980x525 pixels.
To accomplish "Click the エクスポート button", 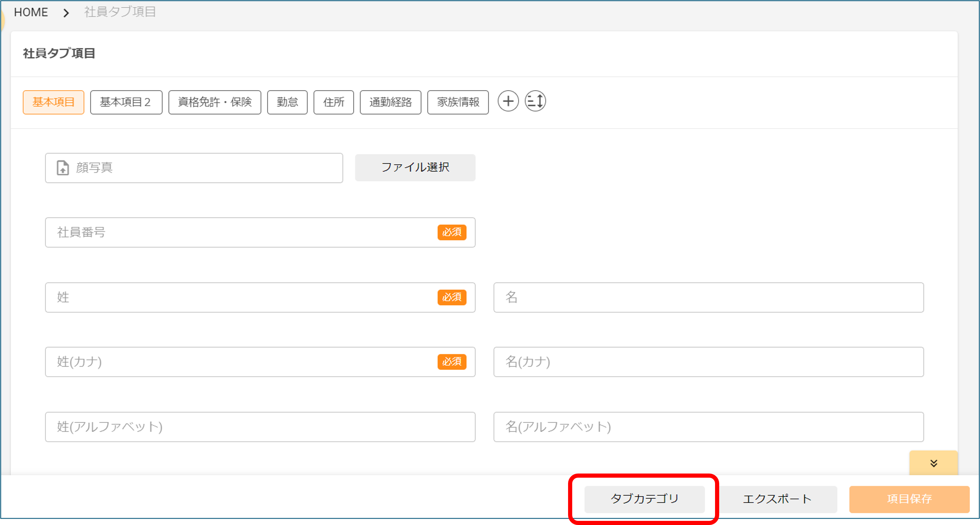I will tap(778, 500).
